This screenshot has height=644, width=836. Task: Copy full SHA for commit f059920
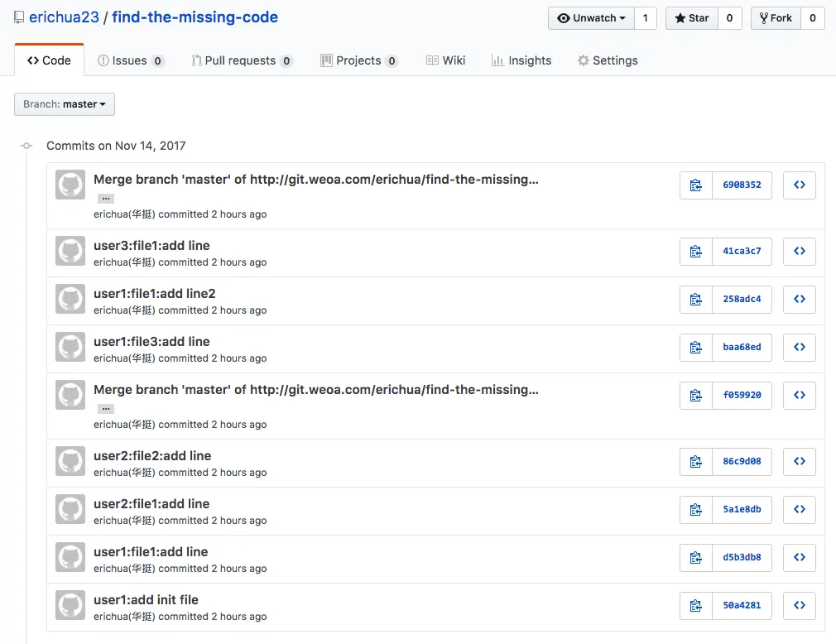coord(696,395)
